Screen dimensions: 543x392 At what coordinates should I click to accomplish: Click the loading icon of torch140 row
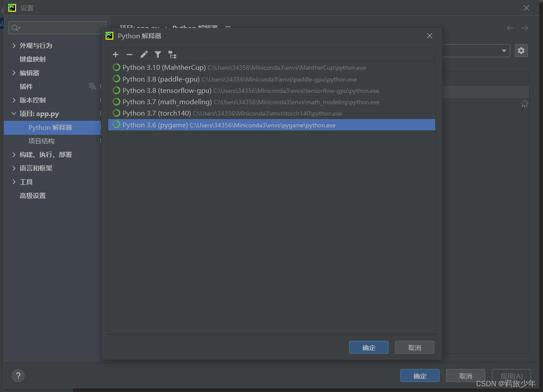116,113
